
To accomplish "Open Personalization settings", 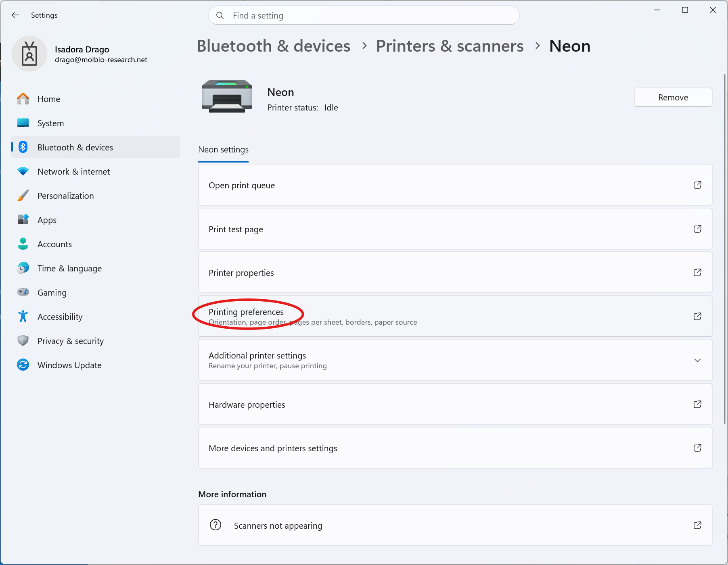I will point(95,196).
